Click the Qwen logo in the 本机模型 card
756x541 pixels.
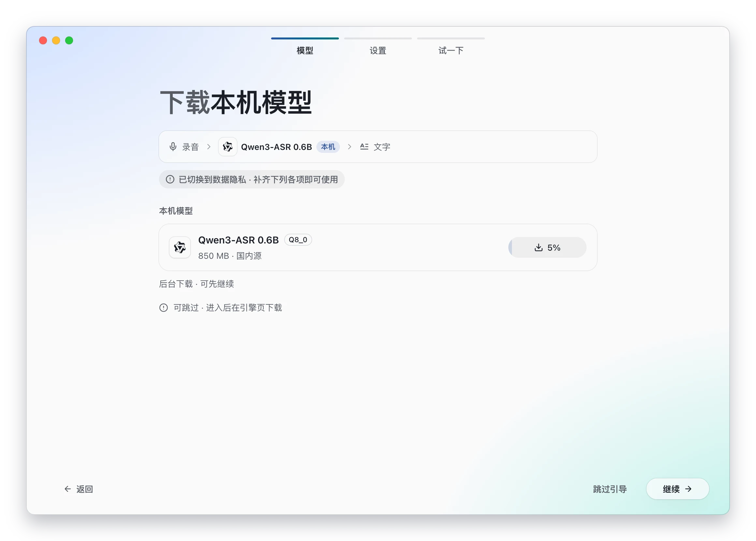pyautogui.click(x=180, y=247)
